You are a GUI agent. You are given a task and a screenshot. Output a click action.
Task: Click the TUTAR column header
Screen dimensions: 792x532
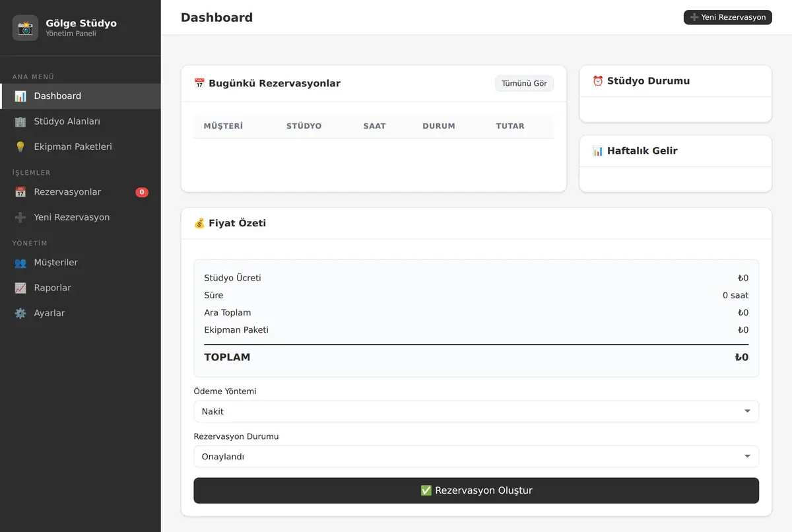pos(510,126)
